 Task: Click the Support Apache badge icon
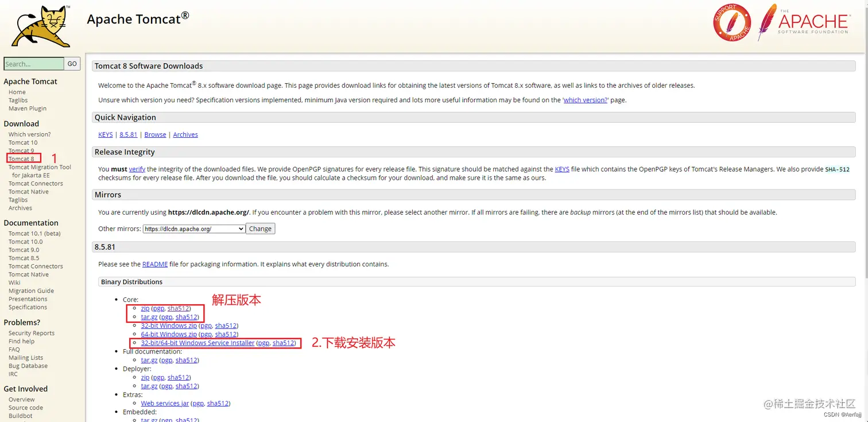point(732,22)
